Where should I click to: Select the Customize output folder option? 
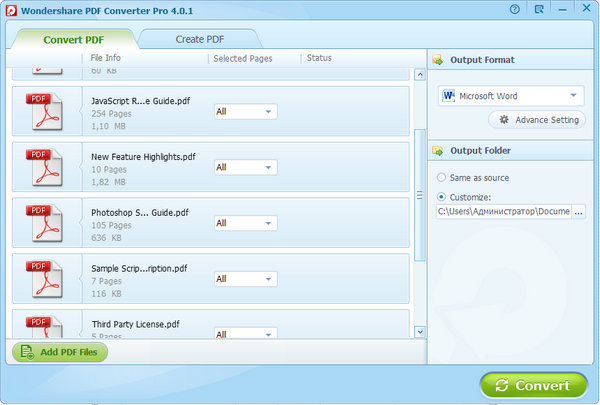pos(442,196)
